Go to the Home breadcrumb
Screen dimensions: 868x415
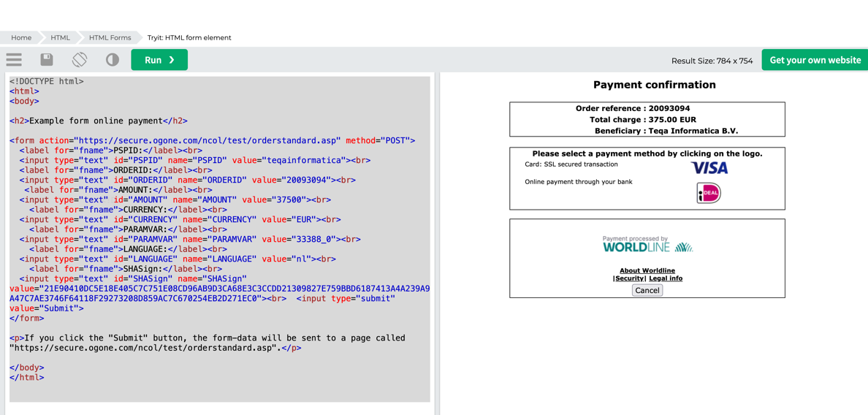[21, 37]
